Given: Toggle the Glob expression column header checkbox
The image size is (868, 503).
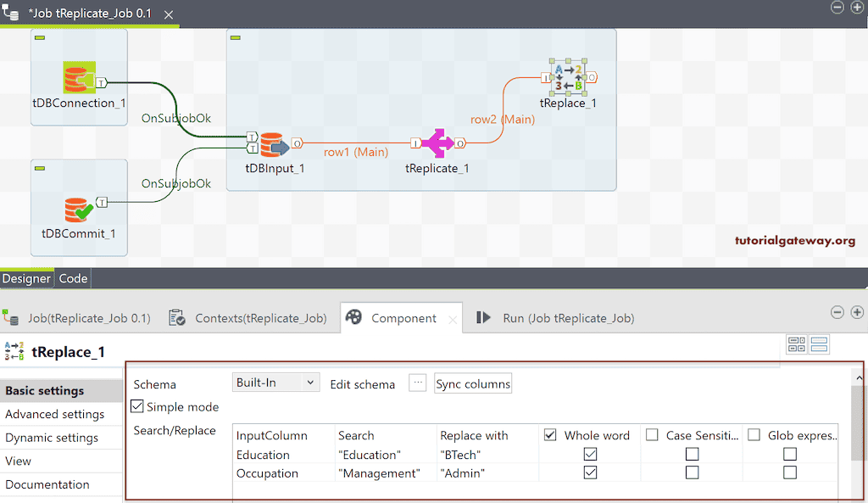Looking at the screenshot, I should (x=754, y=435).
